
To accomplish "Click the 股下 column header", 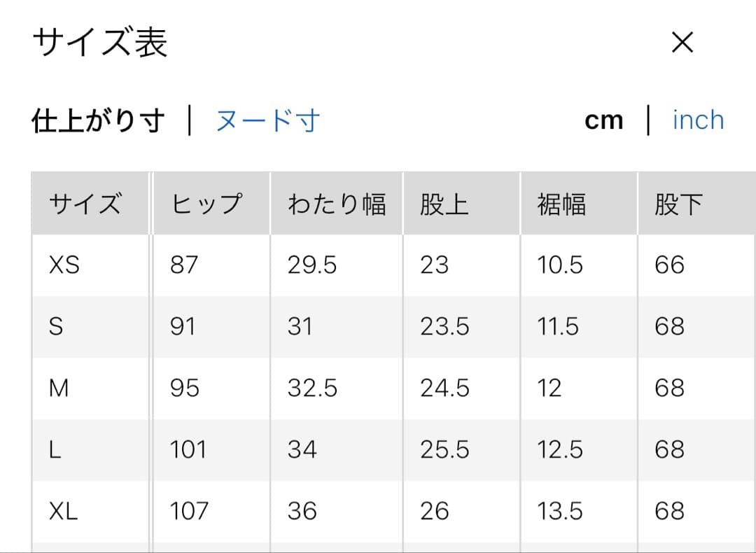I will point(678,204).
